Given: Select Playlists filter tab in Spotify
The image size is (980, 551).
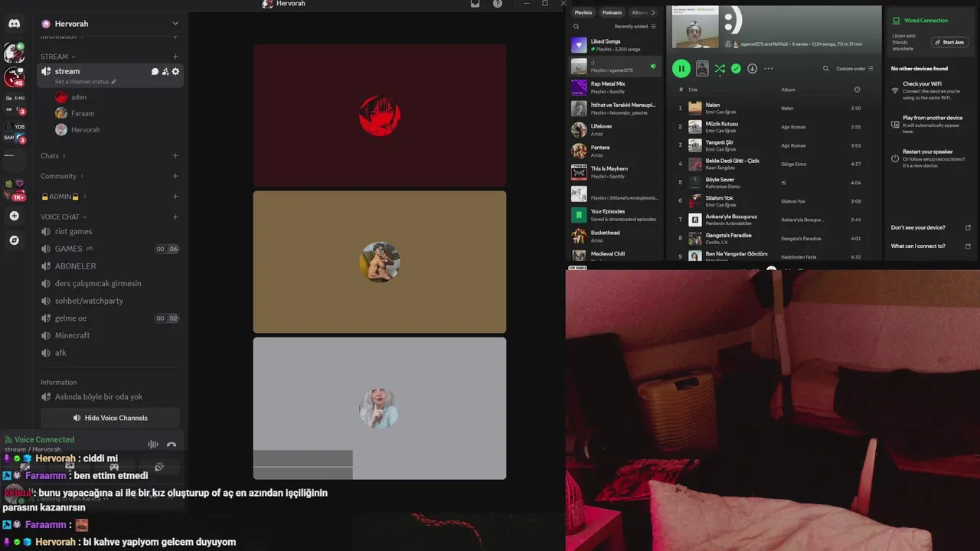Looking at the screenshot, I should tap(583, 12).
